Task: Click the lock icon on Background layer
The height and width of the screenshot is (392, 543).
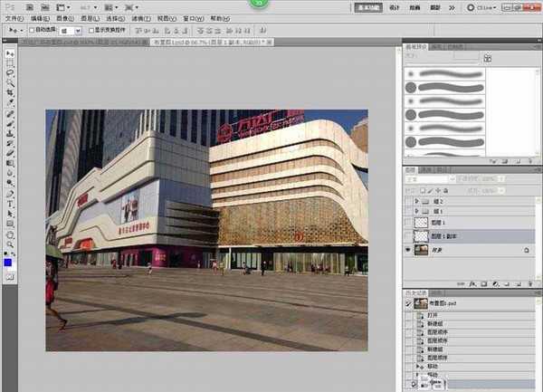Action: 526,249
